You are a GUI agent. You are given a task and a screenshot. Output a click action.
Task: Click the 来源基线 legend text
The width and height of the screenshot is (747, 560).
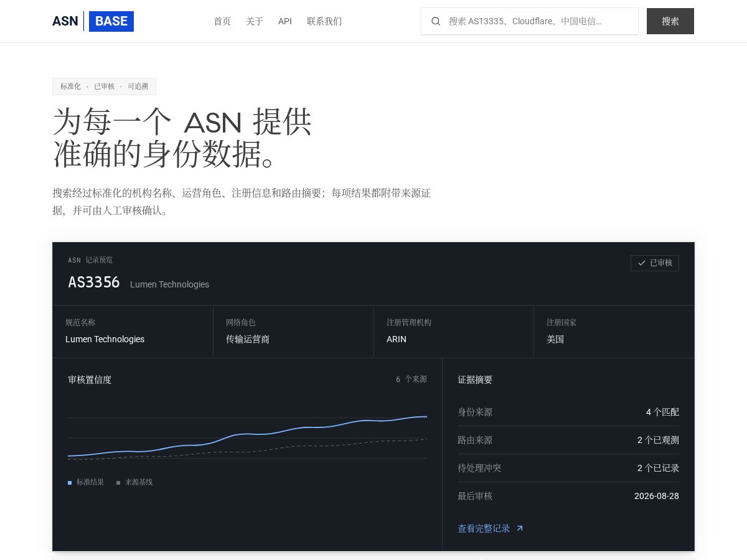(139, 482)
